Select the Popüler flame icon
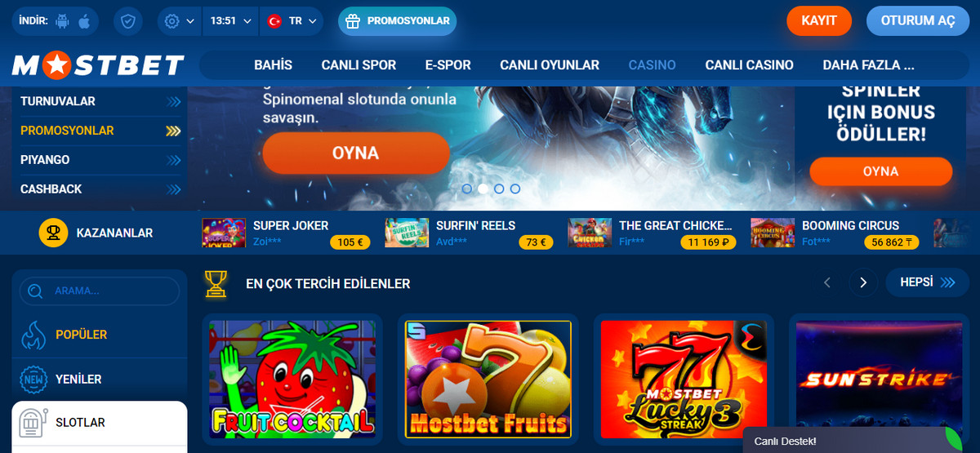980x453 pixels. pos(33,335)
